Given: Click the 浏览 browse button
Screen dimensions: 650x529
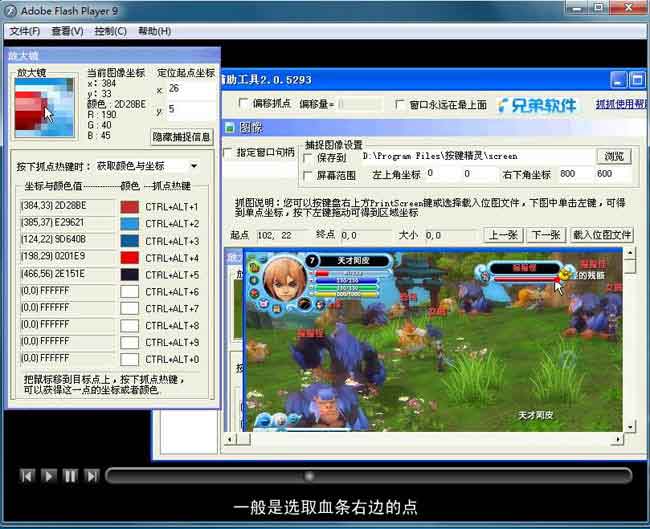Looking at the screenshot, I should coord(614,156).
